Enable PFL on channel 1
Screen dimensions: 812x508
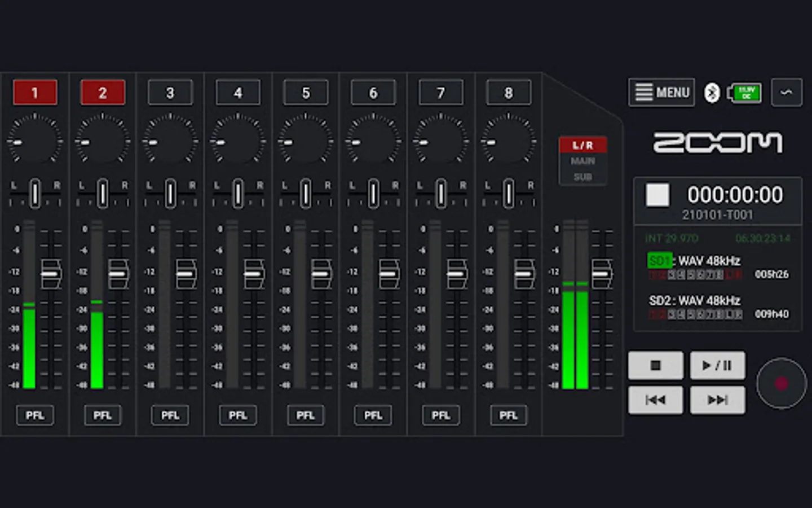point(35,415)
